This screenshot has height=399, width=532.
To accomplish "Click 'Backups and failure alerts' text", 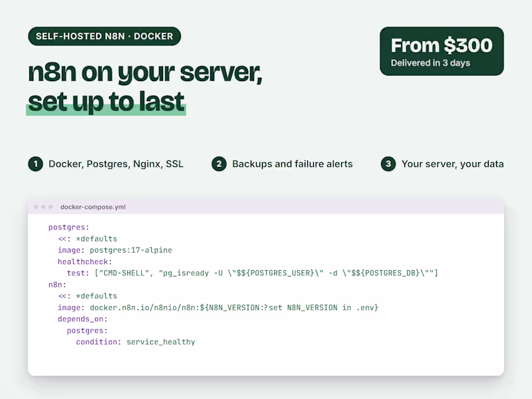I will 293,164.
